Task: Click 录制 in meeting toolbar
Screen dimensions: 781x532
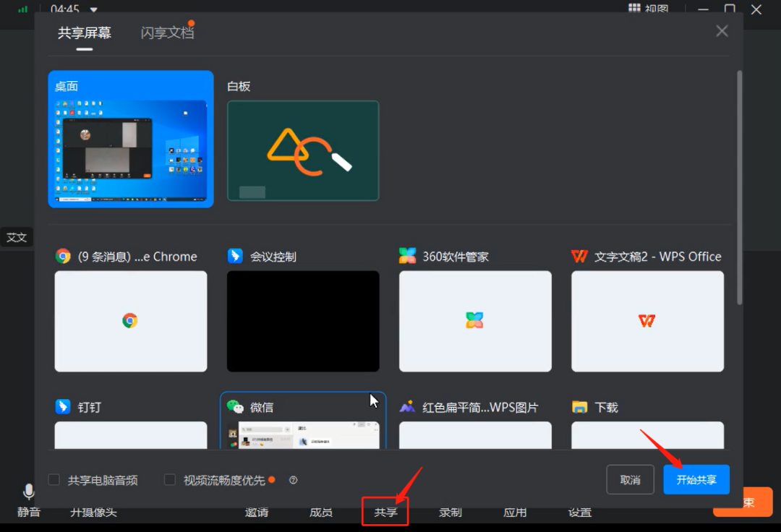Action: (x=451, y=512)
